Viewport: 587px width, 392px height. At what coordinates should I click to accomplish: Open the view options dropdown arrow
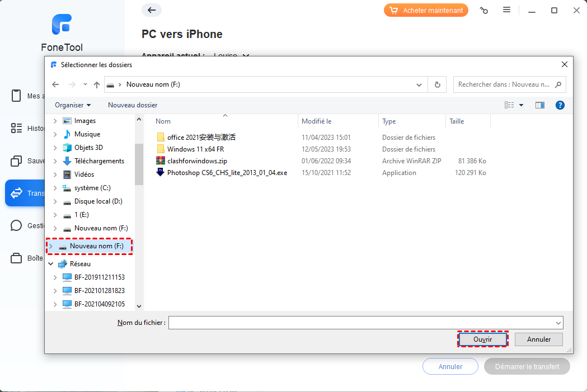(x=522, y=105)
